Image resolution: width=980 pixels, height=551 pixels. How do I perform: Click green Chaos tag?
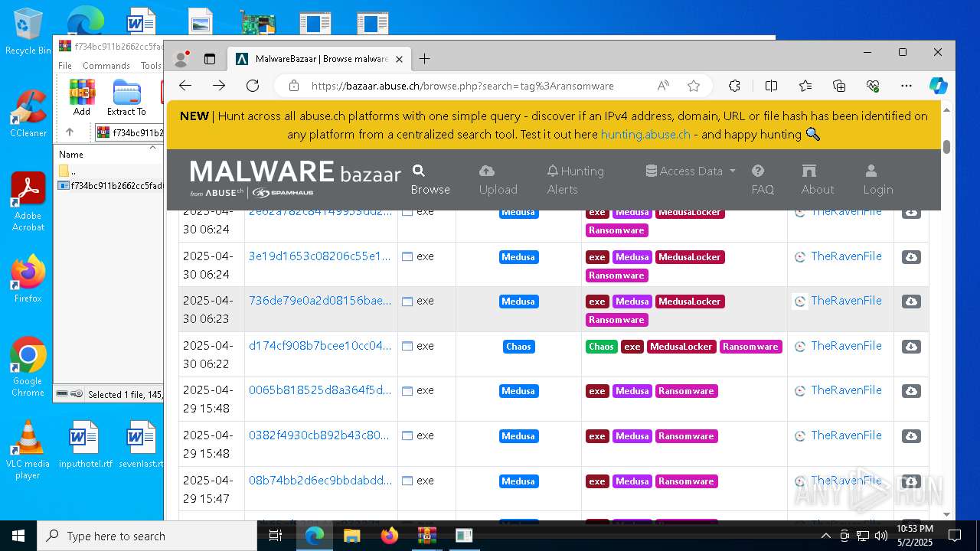point(602,347)
